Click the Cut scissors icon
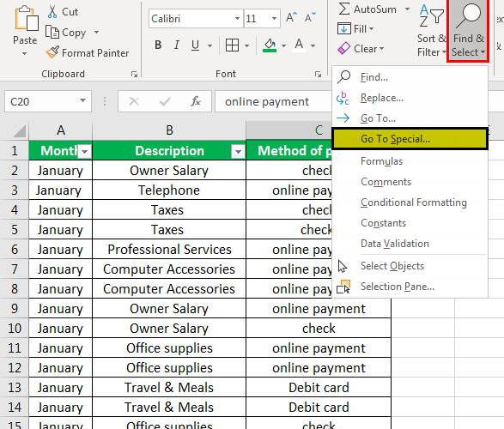 (x=52, y=11)
